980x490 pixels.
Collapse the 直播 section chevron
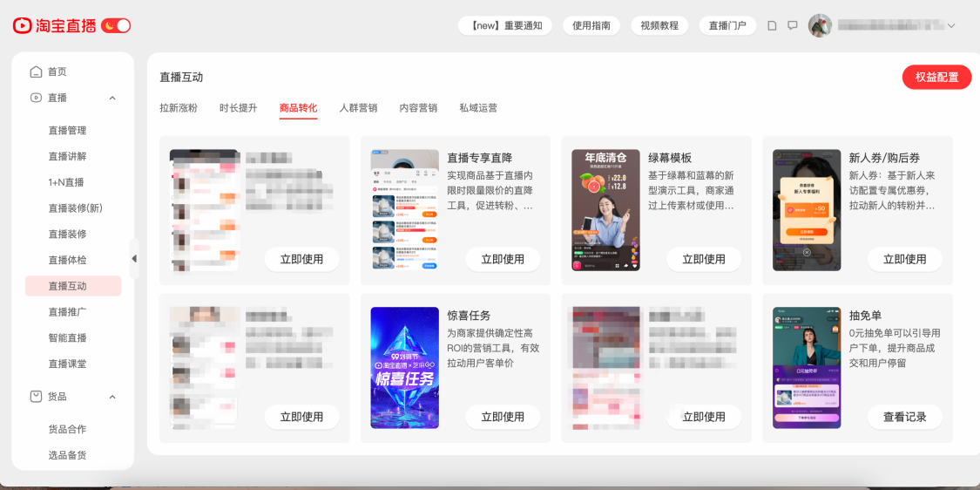pyautogui.click(x=112, y=98)
